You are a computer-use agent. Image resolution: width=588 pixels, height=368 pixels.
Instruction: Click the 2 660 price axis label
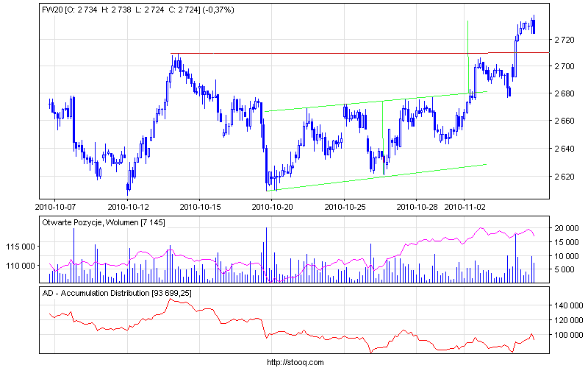564,121
